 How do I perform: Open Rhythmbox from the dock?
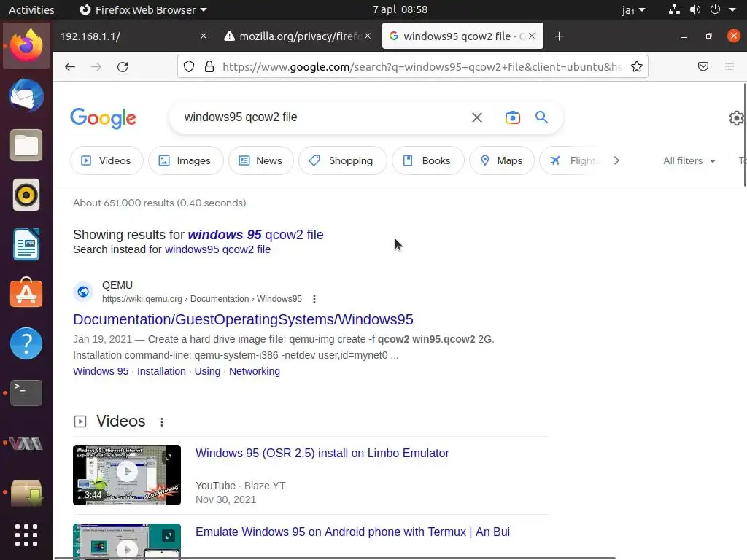[x=26, y=195]
